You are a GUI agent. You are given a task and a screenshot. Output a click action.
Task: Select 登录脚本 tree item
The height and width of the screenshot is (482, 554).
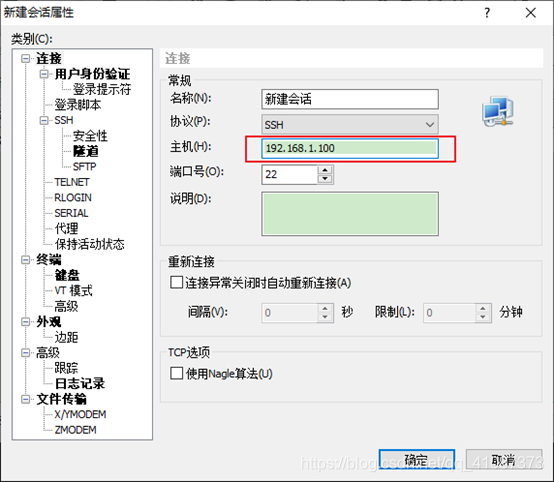(x=78, y=105)
